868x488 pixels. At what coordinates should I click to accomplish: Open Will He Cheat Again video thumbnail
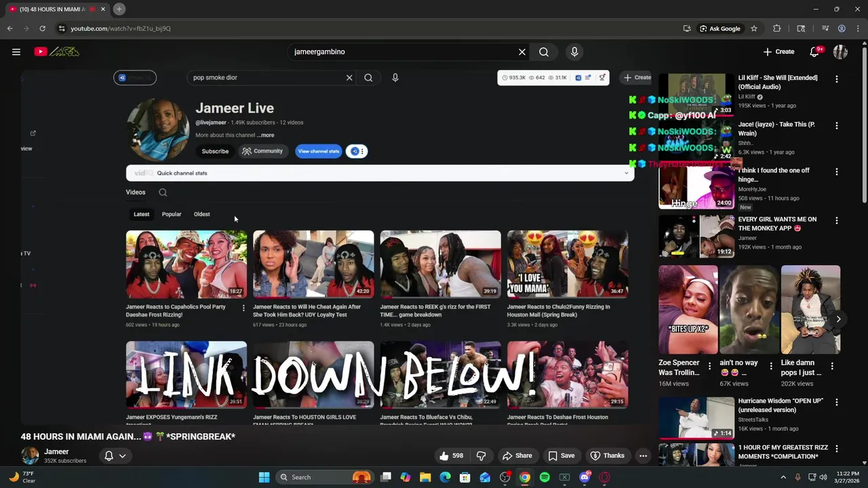pos(313,264)
